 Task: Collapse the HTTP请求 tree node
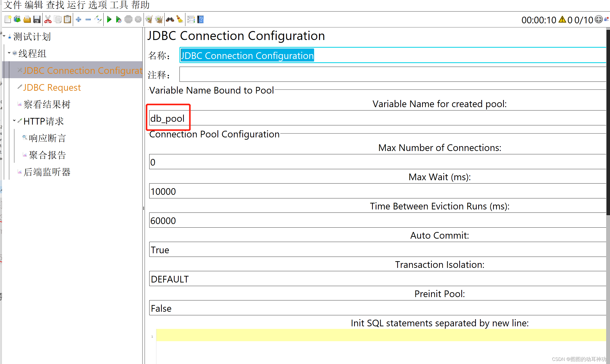point(14,120)
